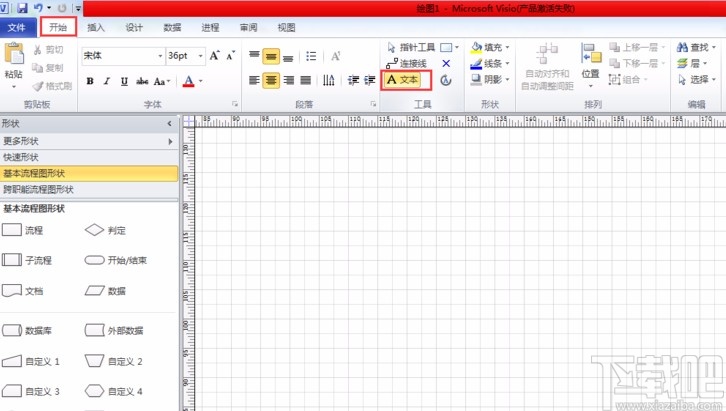This screenshot has height=411, width=726.
Task: Click the decrease indent icon
Action: [353, 81]
